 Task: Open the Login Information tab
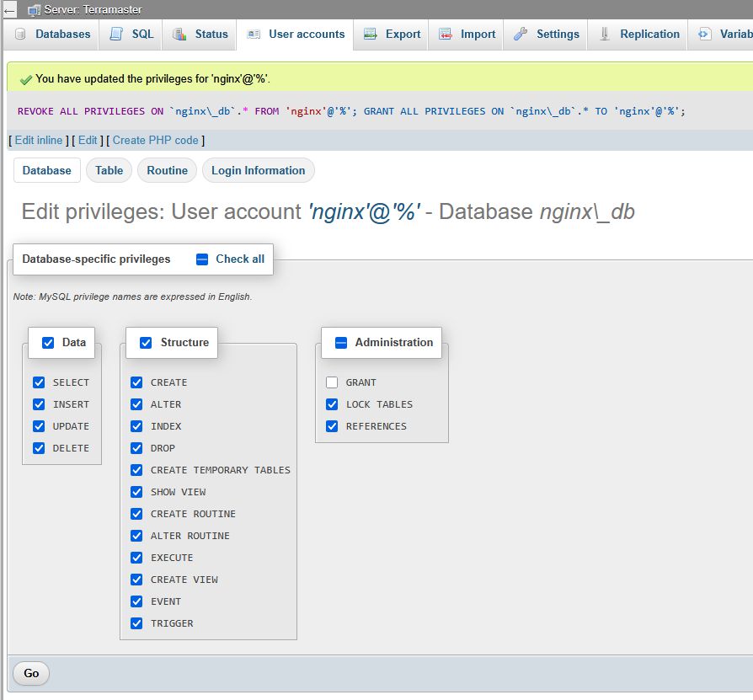[258, 170]
